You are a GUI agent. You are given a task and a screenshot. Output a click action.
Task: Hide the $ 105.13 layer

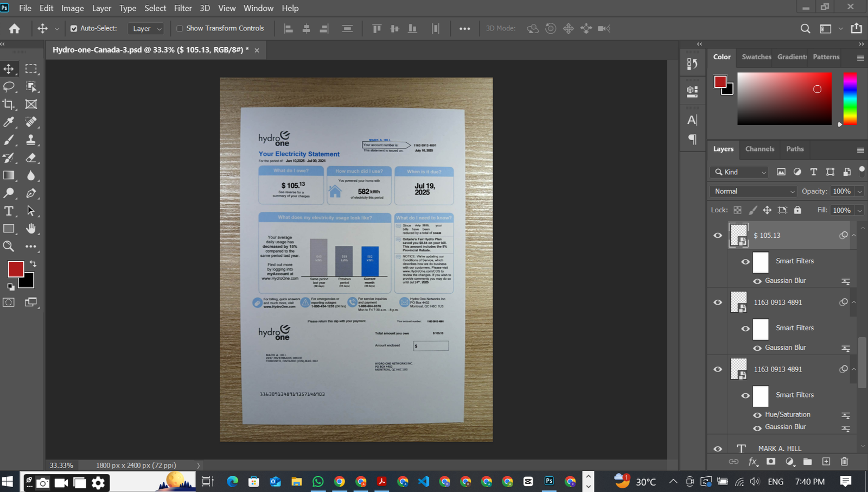pos(718,236)
